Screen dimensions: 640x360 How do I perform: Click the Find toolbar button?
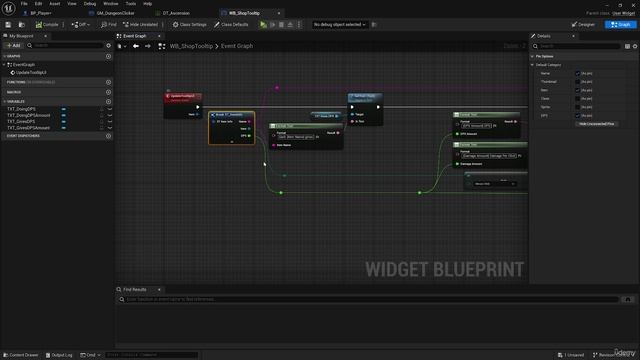[x=109, y=25]
